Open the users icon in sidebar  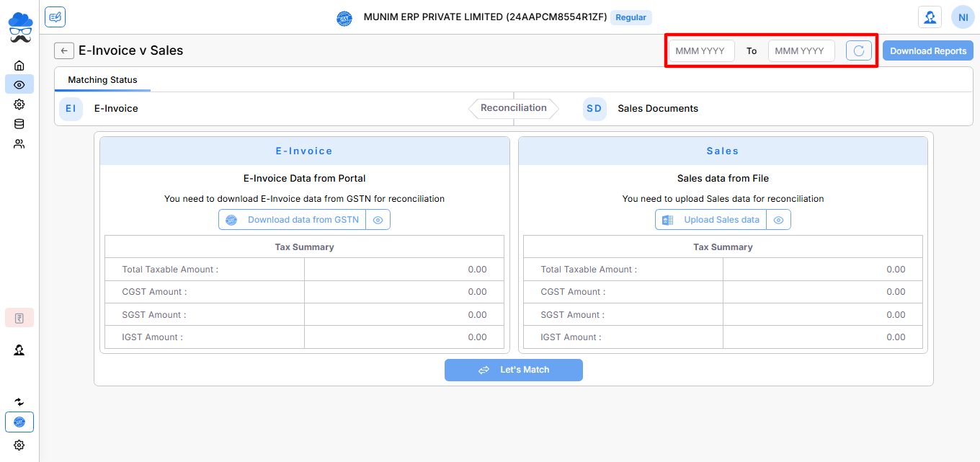pos(19,143)
